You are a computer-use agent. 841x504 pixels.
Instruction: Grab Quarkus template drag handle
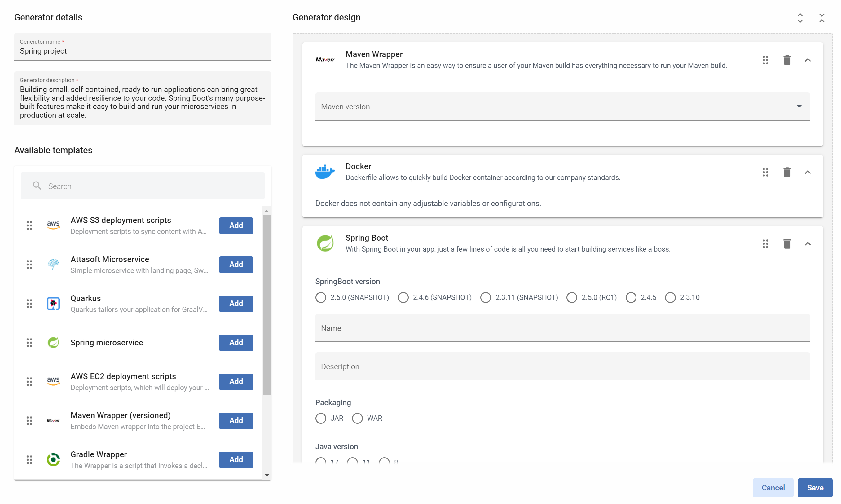(x=29, y=303)
